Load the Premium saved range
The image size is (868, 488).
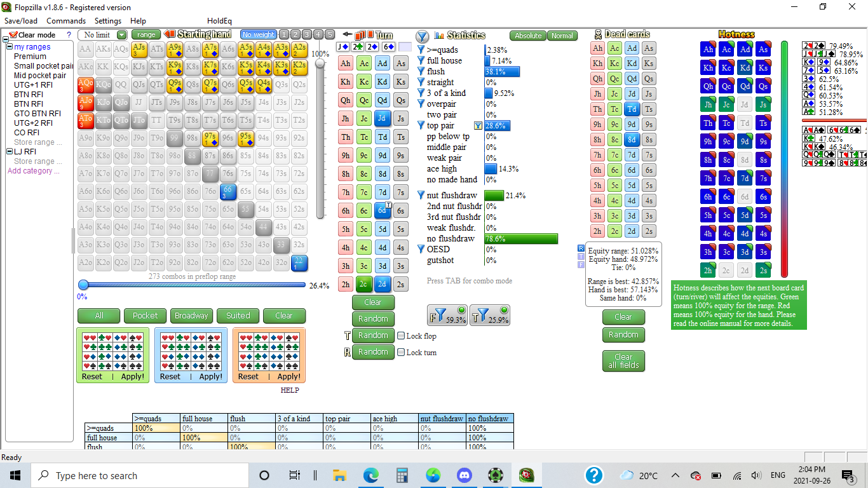tap(30, 57)
